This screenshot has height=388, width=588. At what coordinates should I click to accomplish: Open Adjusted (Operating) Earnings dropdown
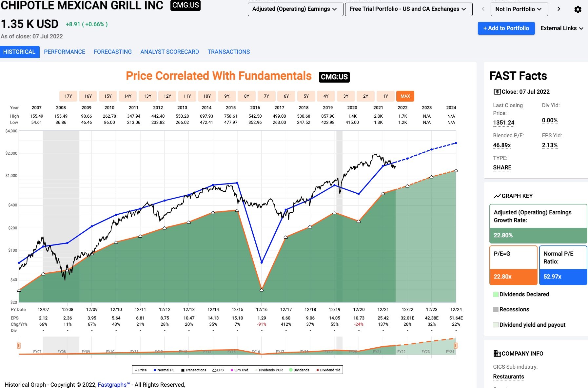[x=295, y=9]
